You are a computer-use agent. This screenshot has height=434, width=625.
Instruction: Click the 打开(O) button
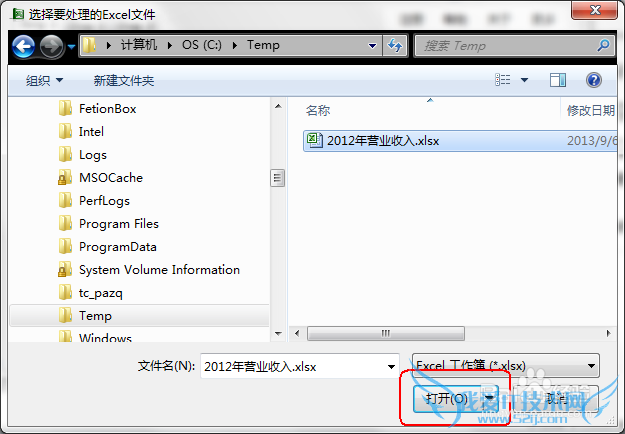[447, 398]
